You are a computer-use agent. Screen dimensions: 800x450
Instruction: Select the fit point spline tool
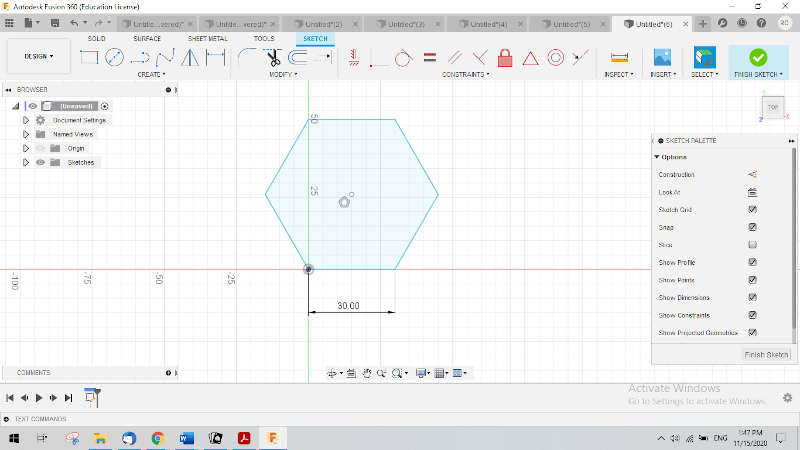click(x=165, y=58)
